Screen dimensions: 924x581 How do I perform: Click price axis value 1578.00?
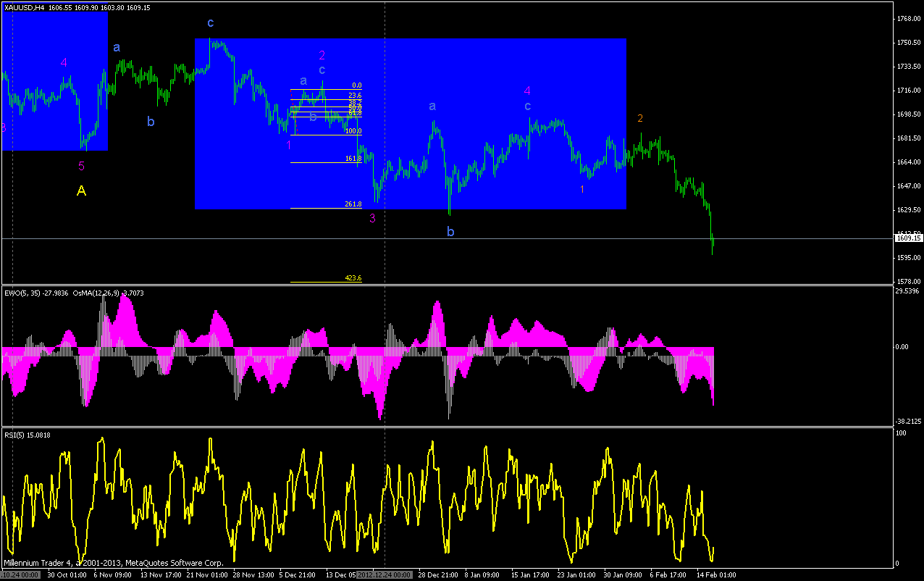coord(908,282)
